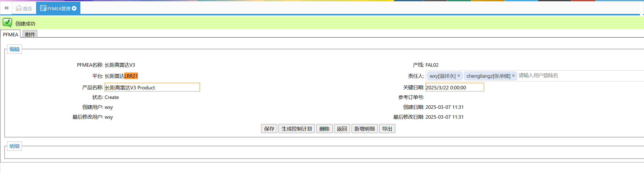Image resolution: width=644 pixels, height=173 pixels.
Task: Click the 产品名称 input field
Action: 152,87
